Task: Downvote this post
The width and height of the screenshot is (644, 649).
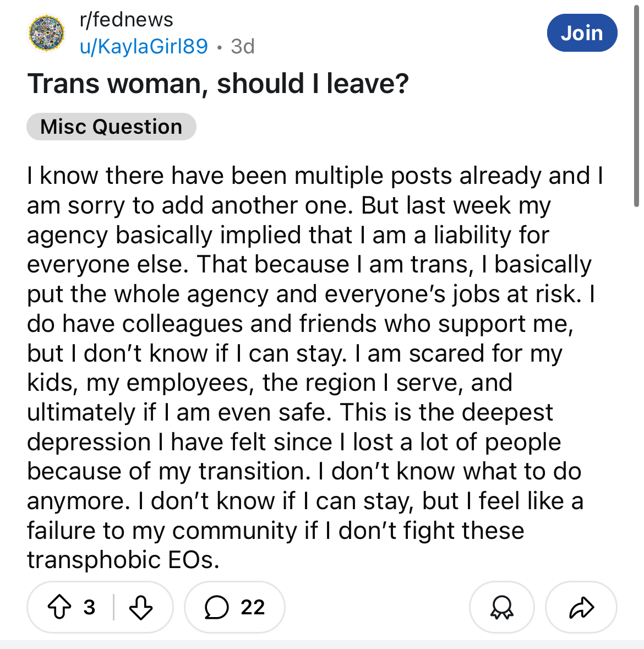Action: pyautogui.click(x=141, y=607)
